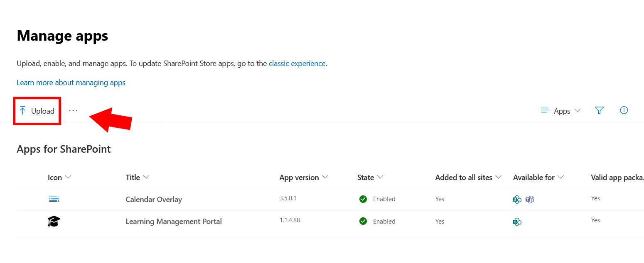644x263 pixels.
Task: Click Calendar Overlay SharePoint availability icon
Action: tap(517, 200)
